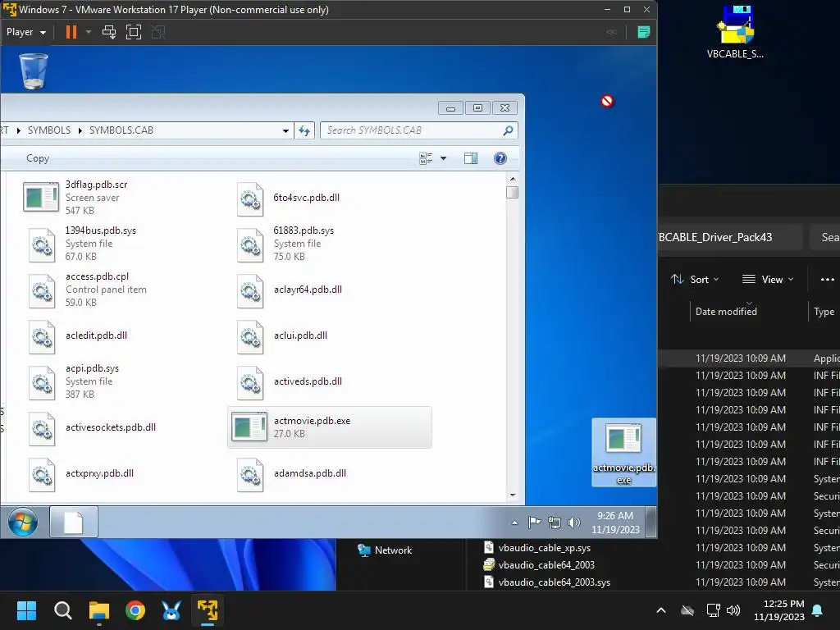840x630 pixels.
Task: Select actmovie.pdb.exe in file list
Action: 330,427
